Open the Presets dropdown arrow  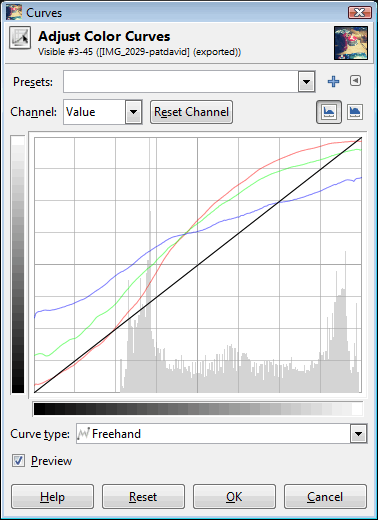click(307, 82)
